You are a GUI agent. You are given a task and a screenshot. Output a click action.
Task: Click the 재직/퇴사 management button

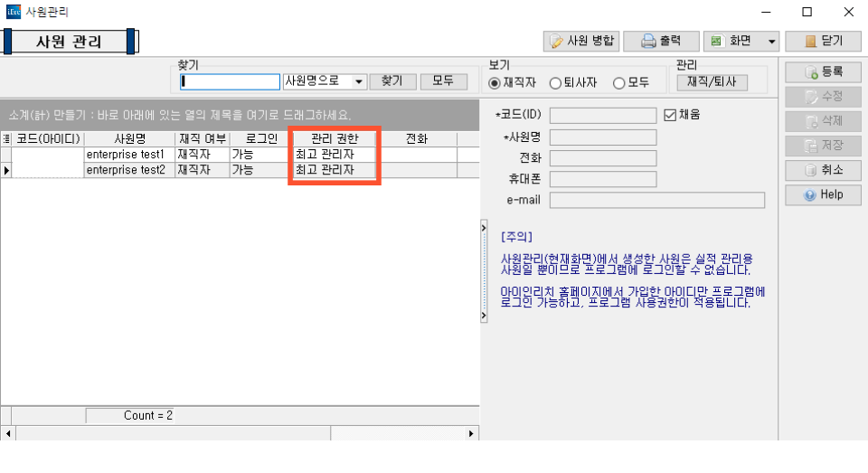712,82
